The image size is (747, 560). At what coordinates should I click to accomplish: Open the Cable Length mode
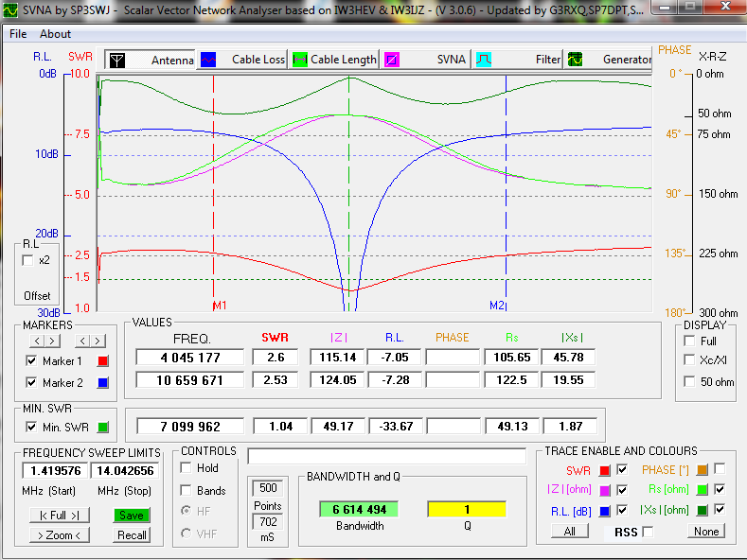[x=301, y=60]
